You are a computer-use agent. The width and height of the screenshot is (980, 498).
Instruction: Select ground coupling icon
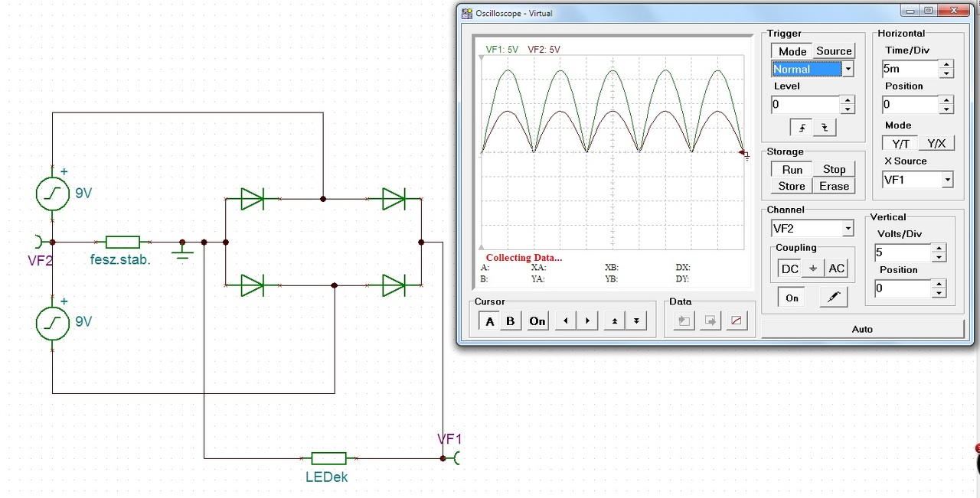pyautogui.click(x=813, y=269)
